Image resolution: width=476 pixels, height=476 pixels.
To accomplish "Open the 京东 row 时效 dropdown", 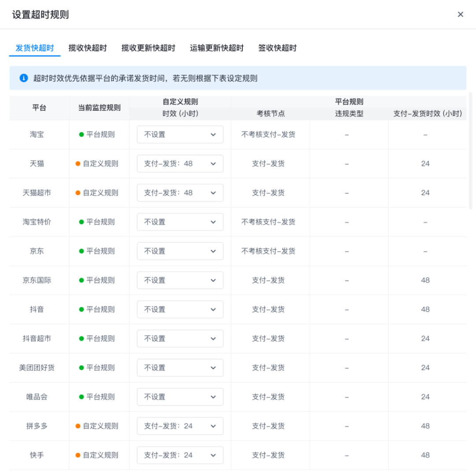I will coord(180,251).
